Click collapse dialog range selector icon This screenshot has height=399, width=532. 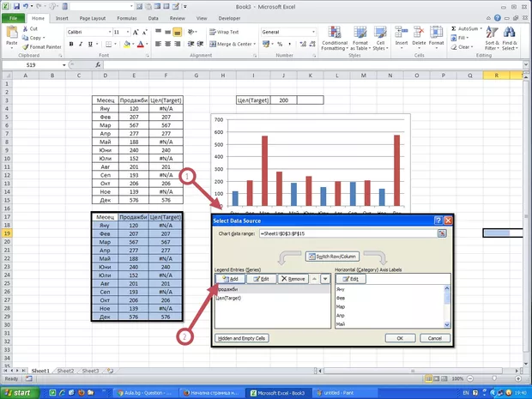[x=442, y=233]
